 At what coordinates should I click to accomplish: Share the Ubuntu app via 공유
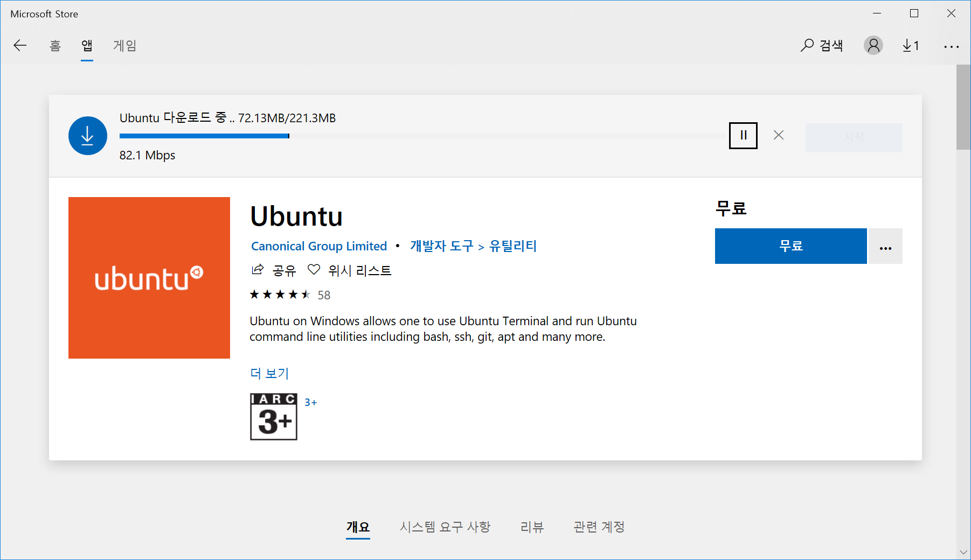[274, 270]
